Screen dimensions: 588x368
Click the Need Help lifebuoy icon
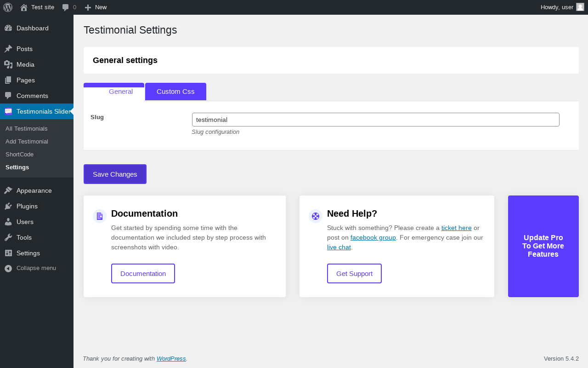[316, 216]
